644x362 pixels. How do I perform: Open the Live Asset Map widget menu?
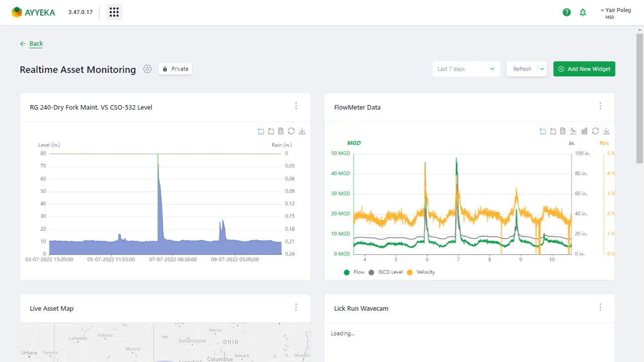pyautogui.click(x=296, y=307)
